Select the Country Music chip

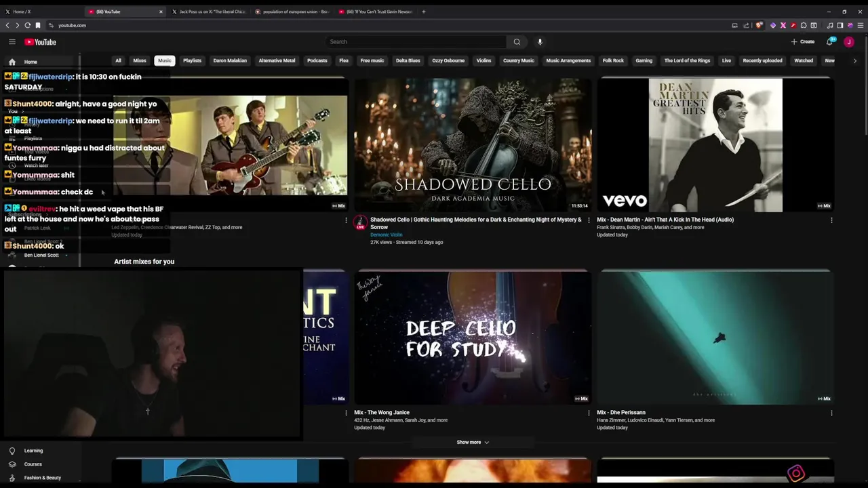click(x=519, y=60)
